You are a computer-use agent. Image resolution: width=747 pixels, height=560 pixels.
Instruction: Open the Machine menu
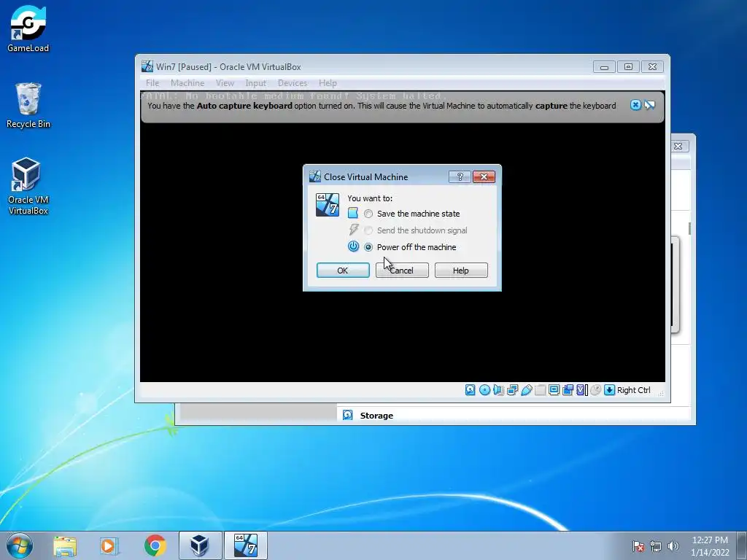coord(187,83)
